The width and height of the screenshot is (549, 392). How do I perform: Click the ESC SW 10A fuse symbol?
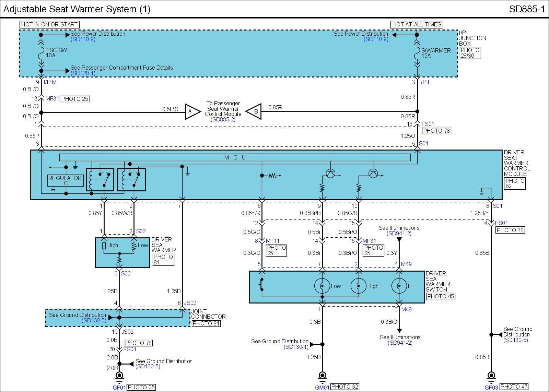pyautogui.click(x=41, y=52)
